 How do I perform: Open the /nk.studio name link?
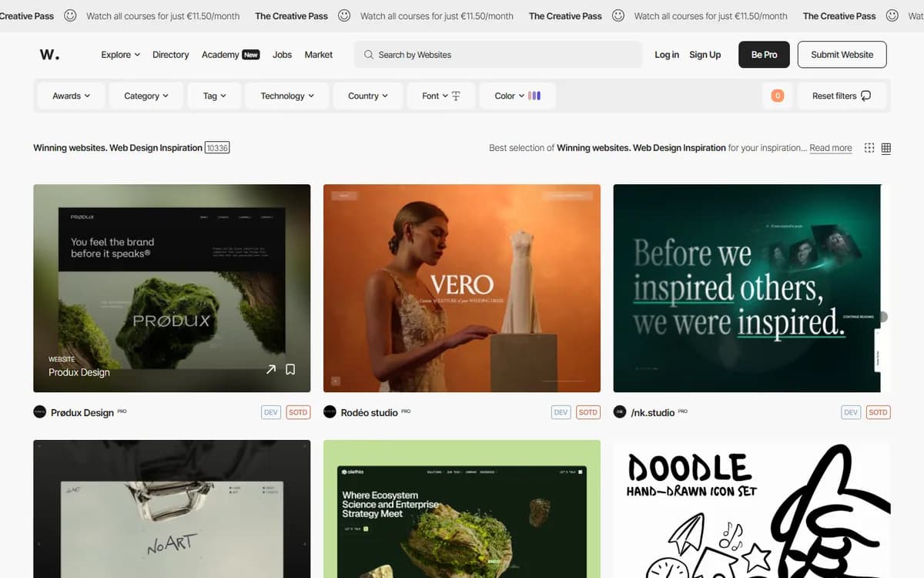(x=653, y=412)
